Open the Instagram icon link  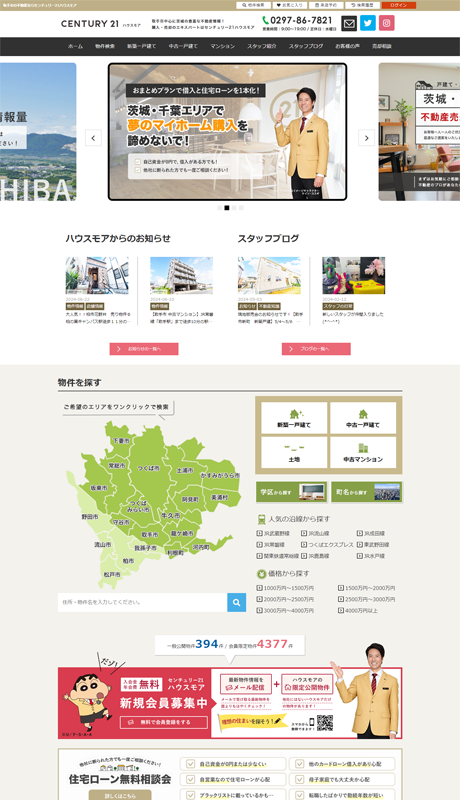pos(387,23)
